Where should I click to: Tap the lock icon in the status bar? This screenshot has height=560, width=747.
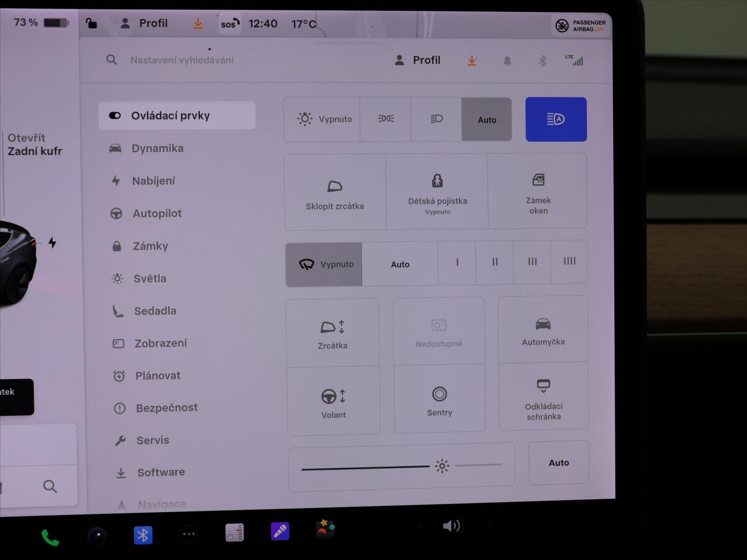[91, 23]
